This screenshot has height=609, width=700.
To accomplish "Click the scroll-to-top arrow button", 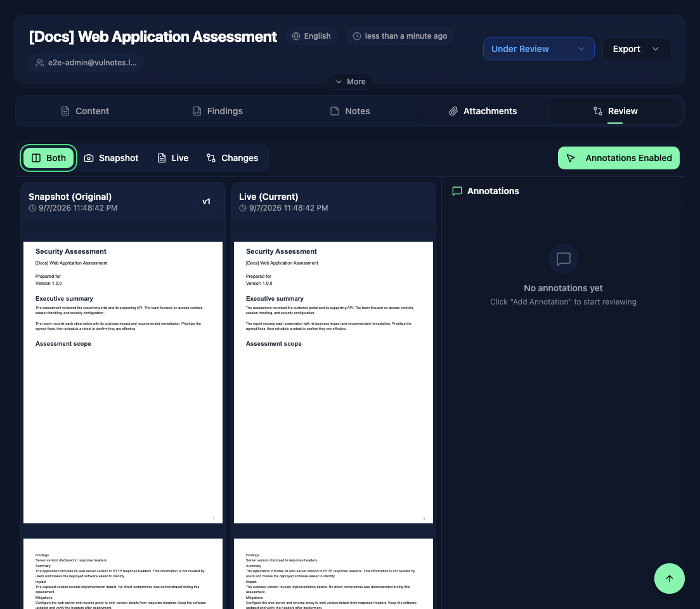I will pos(669,578).
